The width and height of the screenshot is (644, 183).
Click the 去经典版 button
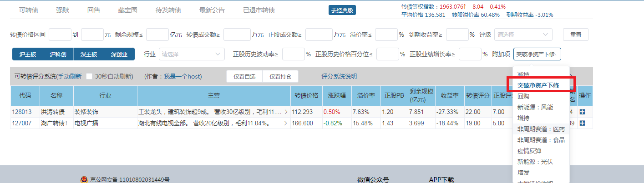[342, 10]
